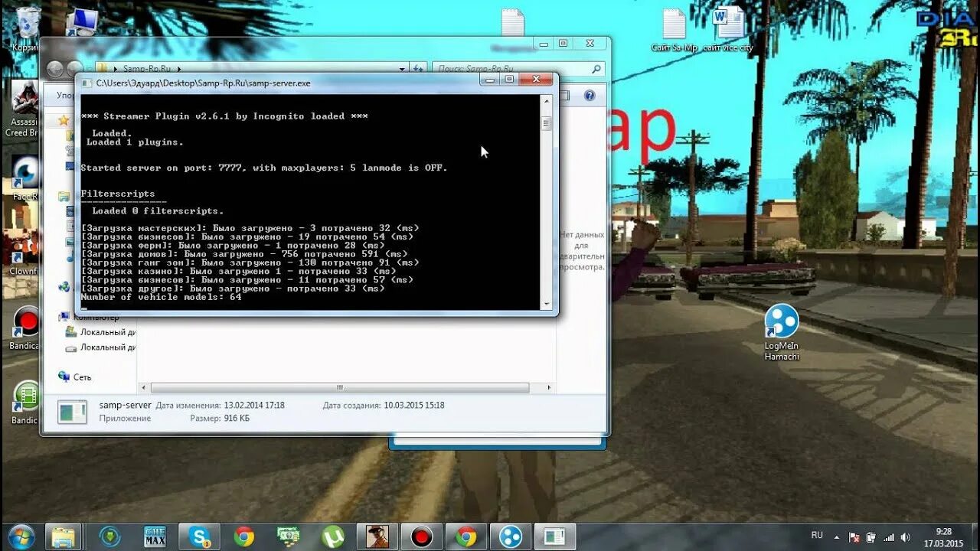This screenshot has height=551, width=980.
Task: Show hidden tray icons arrow
Action: point(837,538)
